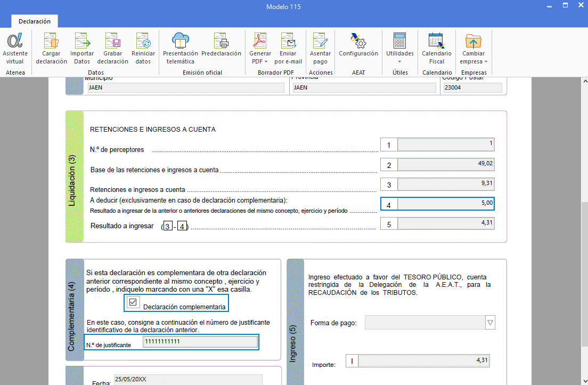Select the Cargar declaración icon
588x385 pixels.
pyautogui.click(x=51, y=48)
